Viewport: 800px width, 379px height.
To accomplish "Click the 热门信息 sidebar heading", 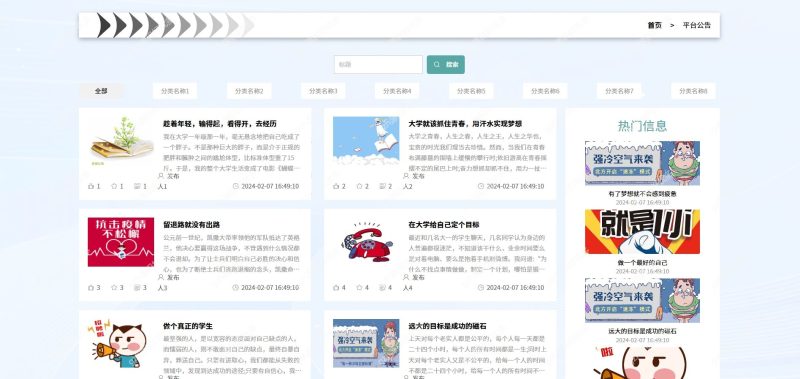I will (x=642, y=126).
